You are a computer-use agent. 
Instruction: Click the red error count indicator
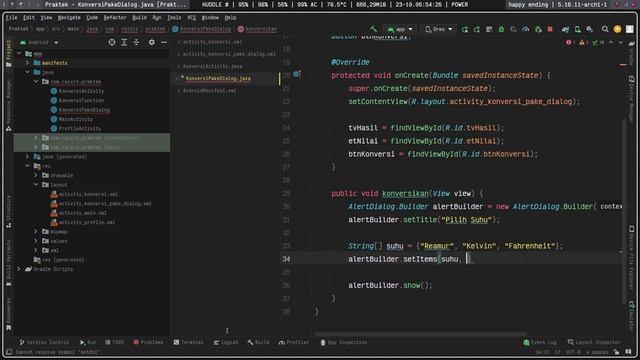pyautogui.click(x=571, y=42)
